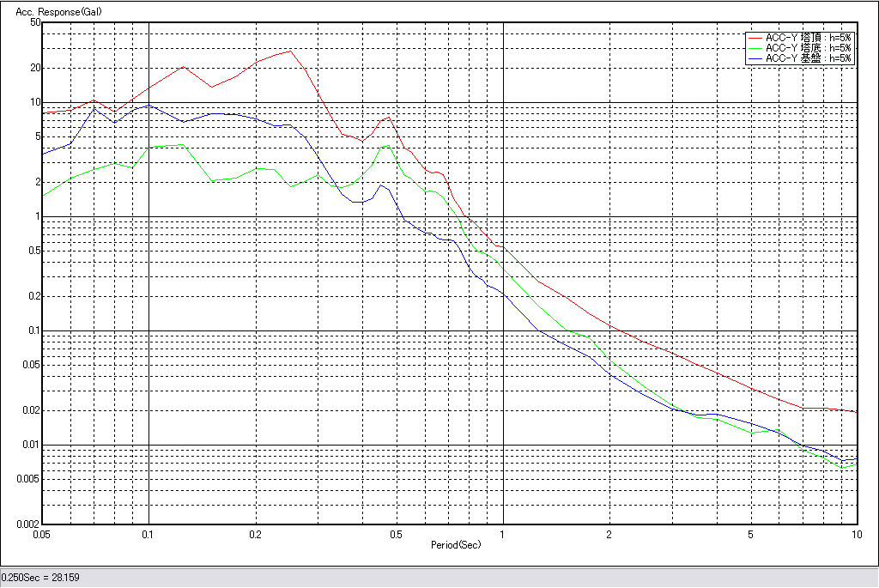Click the status bar reading 0.250Sec = 28.159
The height and width of the screenshot is (588, 879).
(40, 578)
